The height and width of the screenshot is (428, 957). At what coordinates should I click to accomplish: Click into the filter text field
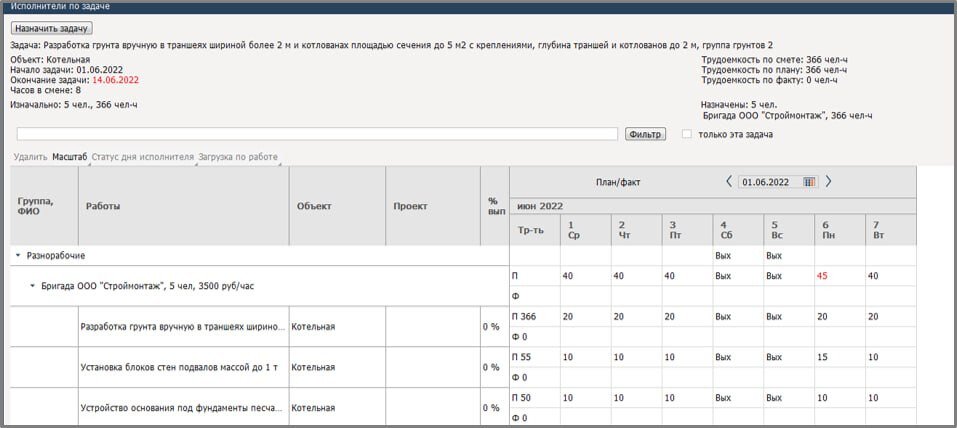tap(316, 134)
